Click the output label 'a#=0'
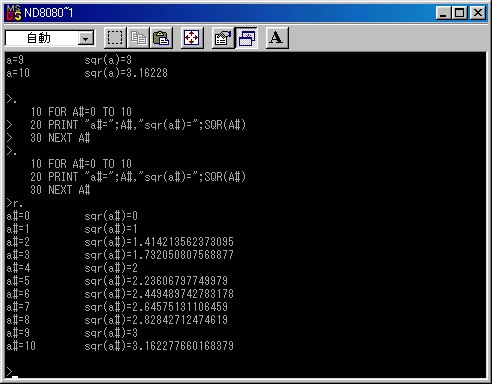This screenshot has height=384, width=492. click(x=18, y=216)
